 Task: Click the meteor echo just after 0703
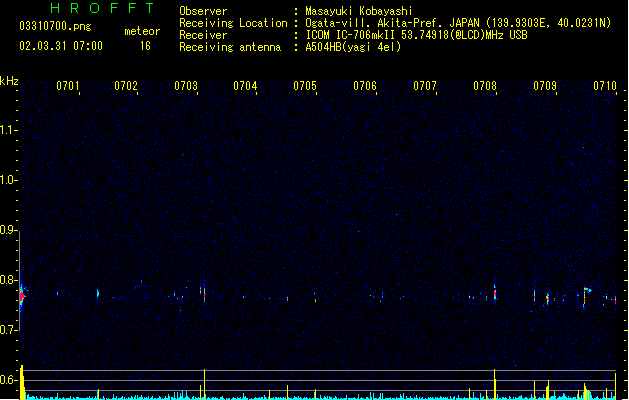pos(204,292)
